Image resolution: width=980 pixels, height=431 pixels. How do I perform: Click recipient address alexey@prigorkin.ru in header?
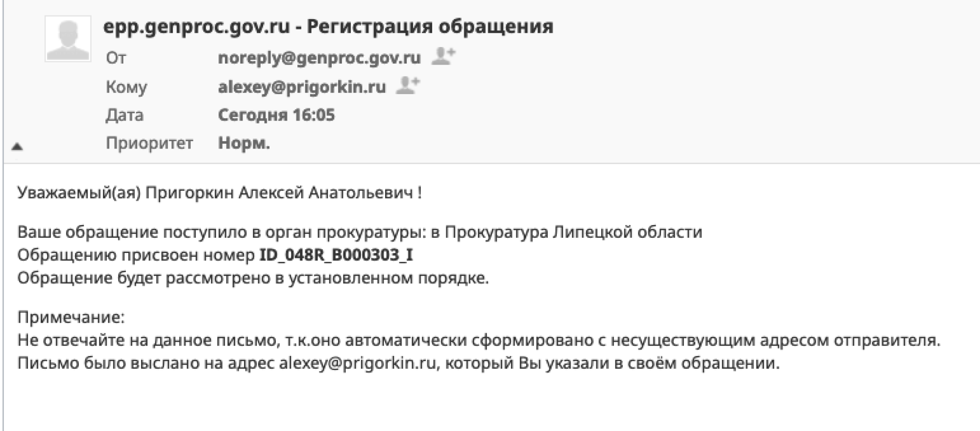(302, 87)
